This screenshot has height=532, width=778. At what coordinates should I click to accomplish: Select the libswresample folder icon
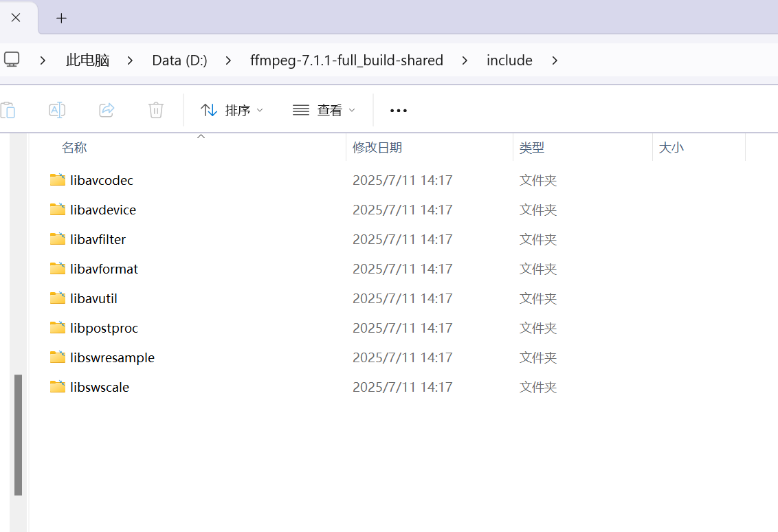[x=58, y=357]
